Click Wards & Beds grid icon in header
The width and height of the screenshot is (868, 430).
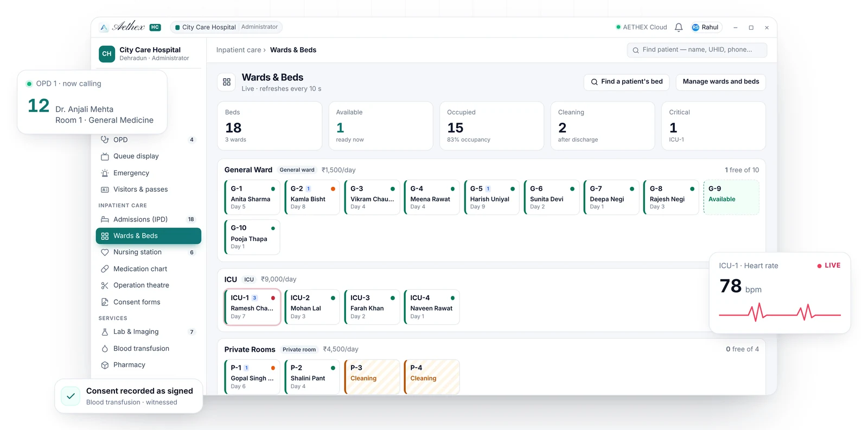pos(227,82)
